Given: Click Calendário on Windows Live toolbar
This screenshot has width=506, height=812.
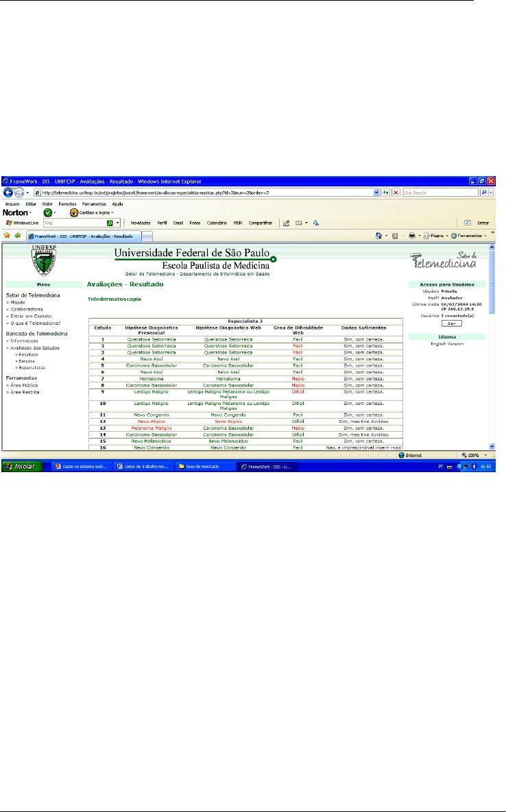Looking at the screenshot, I should pyautogui.click(x=217, y=223).
